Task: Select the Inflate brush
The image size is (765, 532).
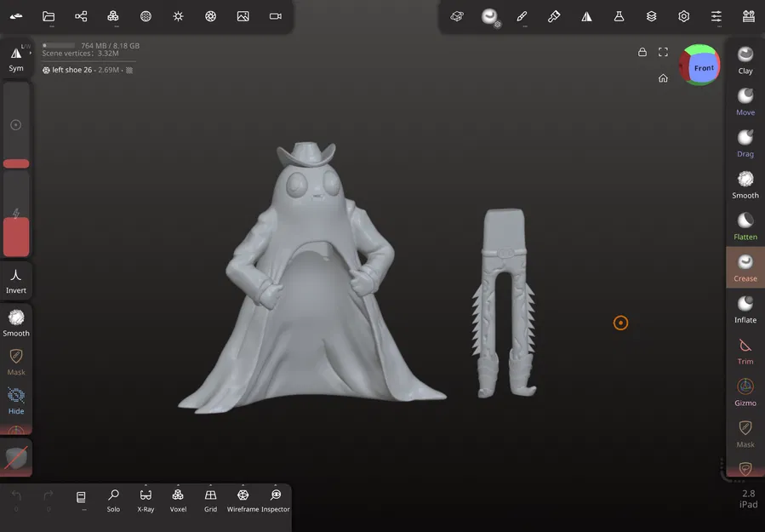Action: pos(745,308)
